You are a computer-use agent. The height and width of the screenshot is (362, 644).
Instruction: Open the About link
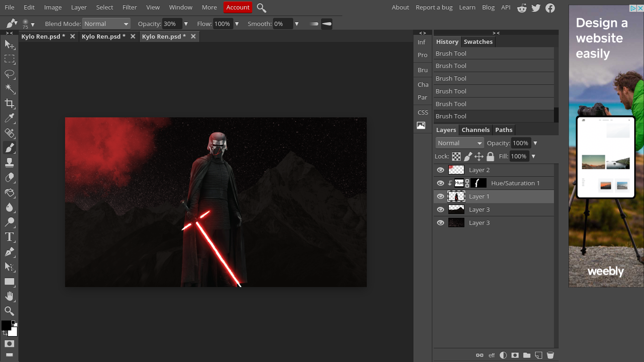pos(400,8)
